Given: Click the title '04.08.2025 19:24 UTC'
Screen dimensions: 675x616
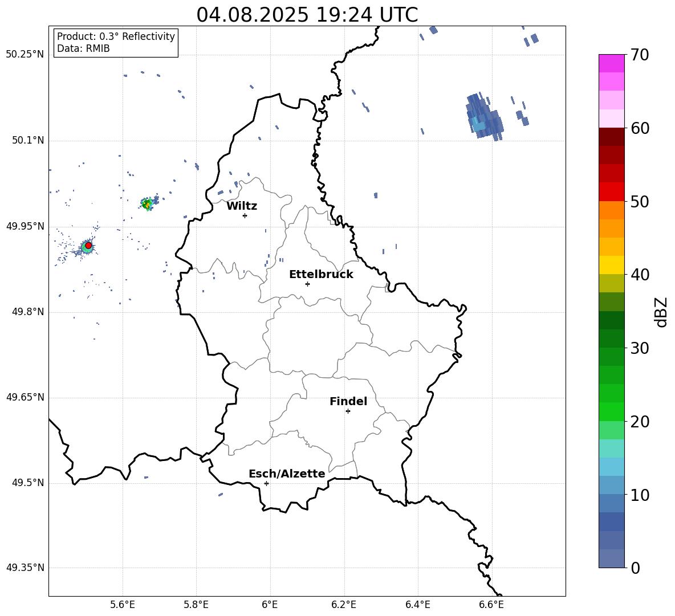Looking at the screenshot, I should (x=307, y=15).
